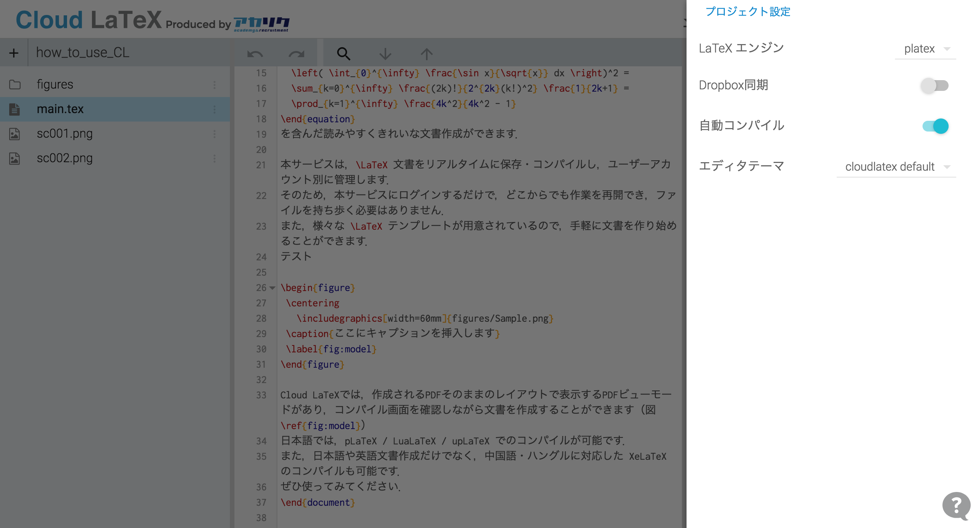Open the more options menu for sc002.png
The height and width of the screenshot is (528, 980).
click(215, 158)
